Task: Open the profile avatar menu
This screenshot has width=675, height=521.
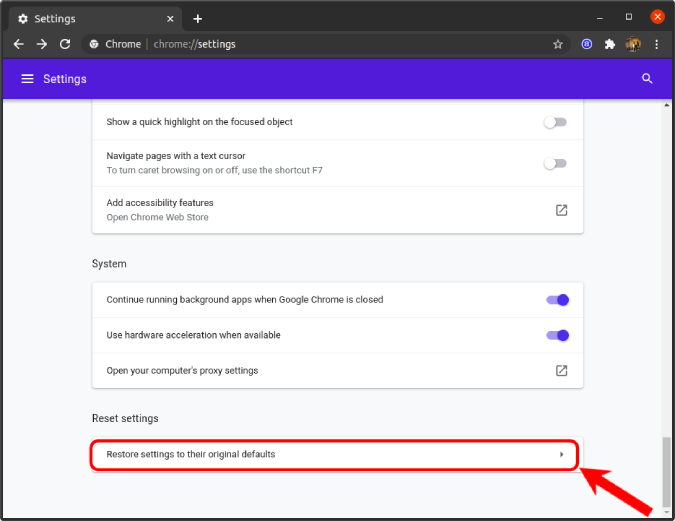Action: point(633,44)
